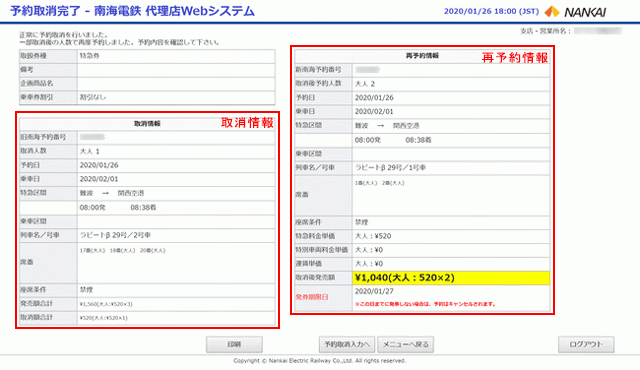640x370 pixels.
Task: Click the 再予約情報 table header
Action: point(422,56)
